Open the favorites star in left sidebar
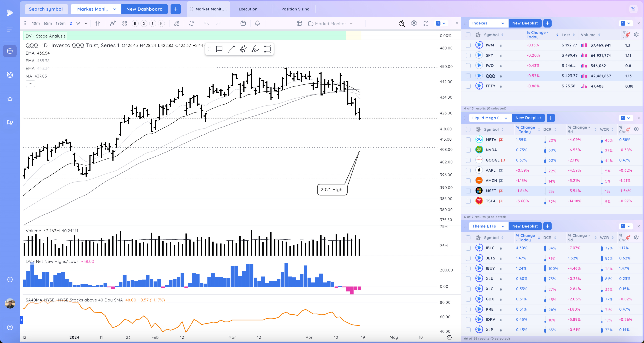The image size is (644, 343). [x=10, y=99]
